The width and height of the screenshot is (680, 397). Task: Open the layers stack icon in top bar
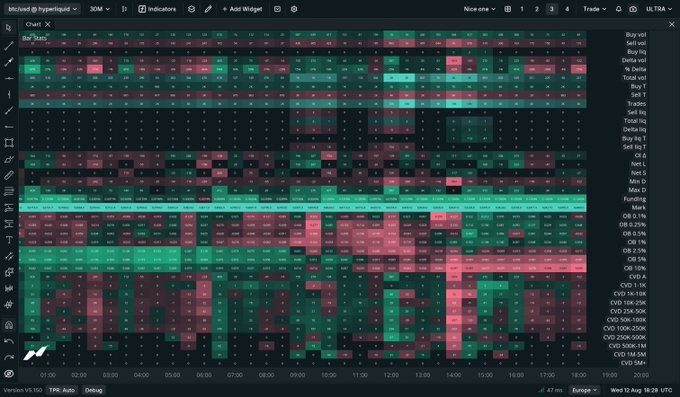tap(191, 9)
